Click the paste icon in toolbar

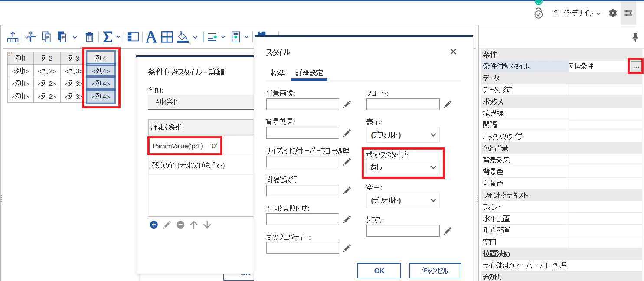[x=62, y=37]
